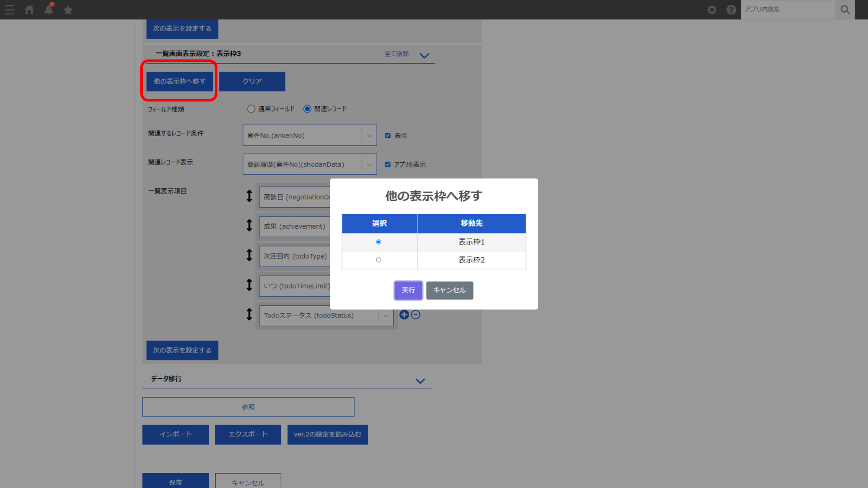Click bottom キャンセル button beside 保存
Screen dimensions: 868x488
[x=248, y=481]
